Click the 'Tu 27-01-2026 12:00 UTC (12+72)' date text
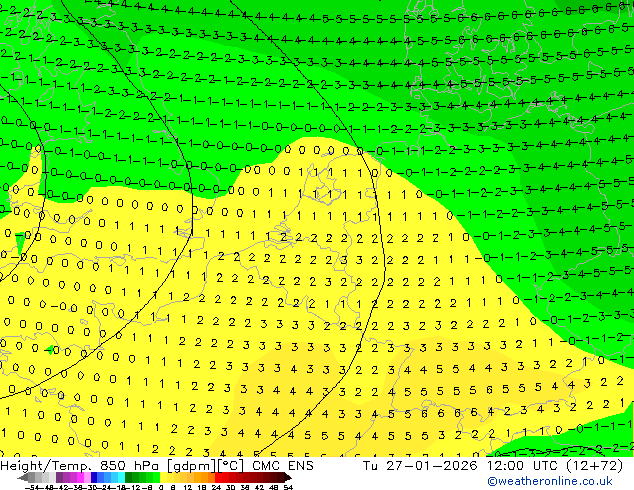The image size is (634, 490). click(493, 466)
